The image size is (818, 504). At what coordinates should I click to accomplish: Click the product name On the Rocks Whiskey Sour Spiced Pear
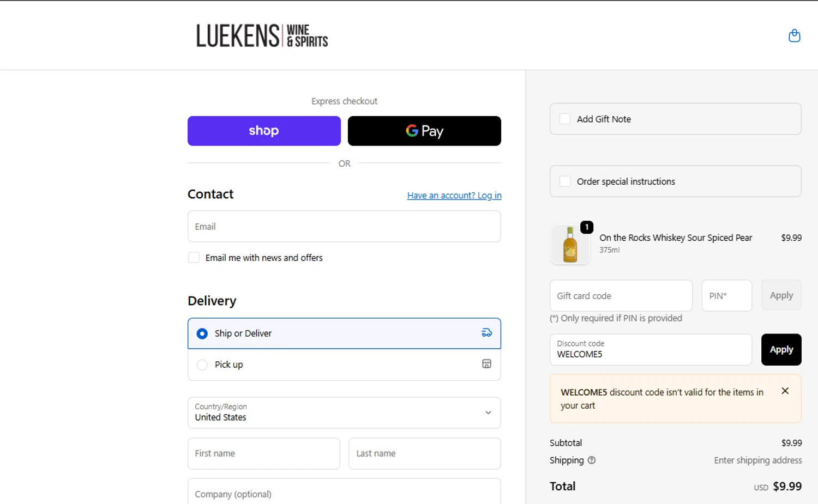pos(676,238)
